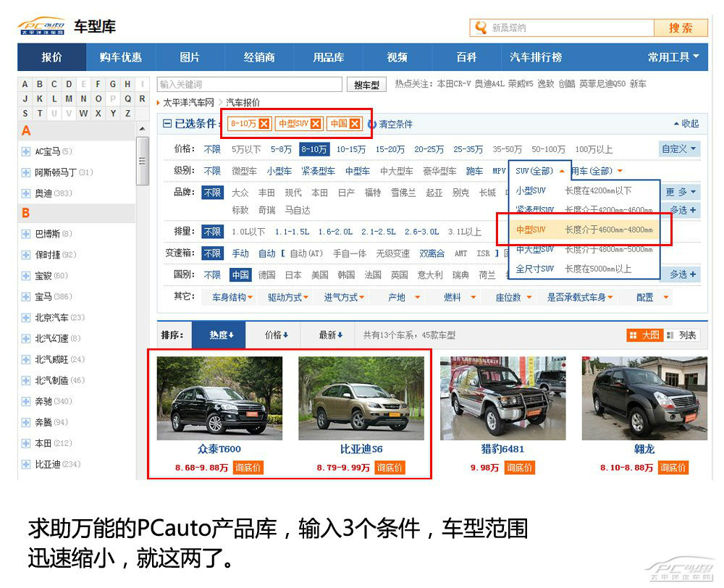Viewport: 724px width, 588px height.
Task: Open the 车身结构 filter dropdown
Action: (x=229, y=298)
